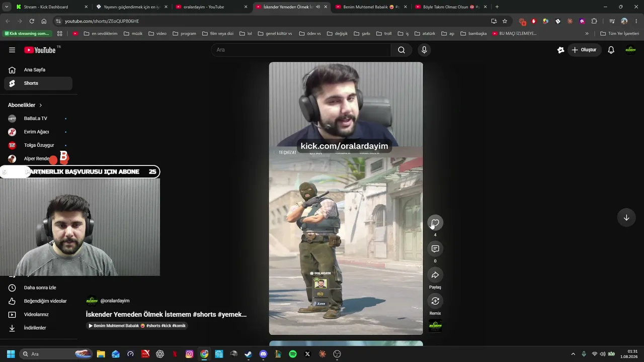644x362 pixels.
Task: Open the Chrome extensions puzzle icon
Action: coord(594,21)
